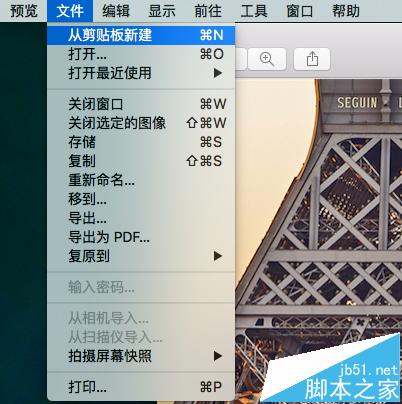
Task: Choose 导出为 PDF... option
Action: pos(141,237)
